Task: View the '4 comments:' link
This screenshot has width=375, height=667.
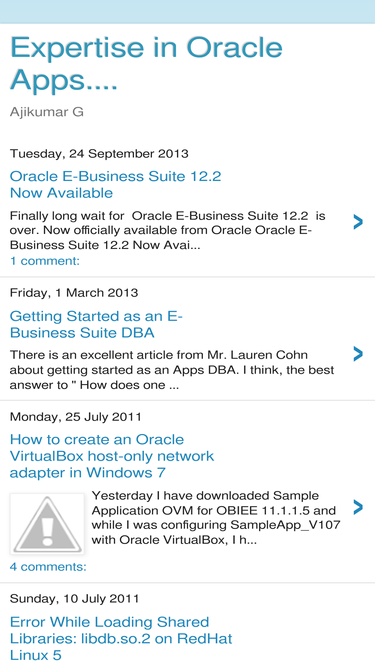Action: click(48, 567)
